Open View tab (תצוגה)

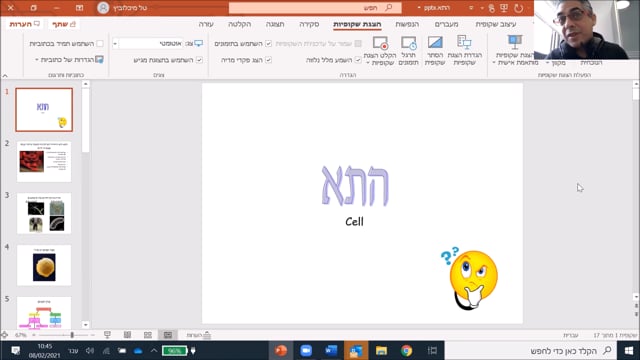[x=275, y=24]
